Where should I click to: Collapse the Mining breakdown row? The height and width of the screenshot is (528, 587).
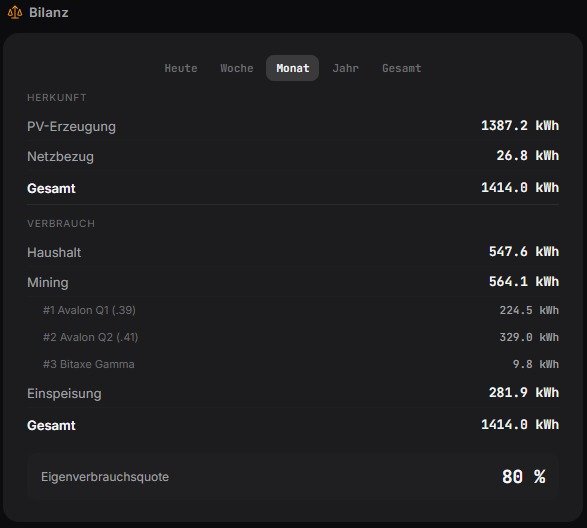point(293,282)
